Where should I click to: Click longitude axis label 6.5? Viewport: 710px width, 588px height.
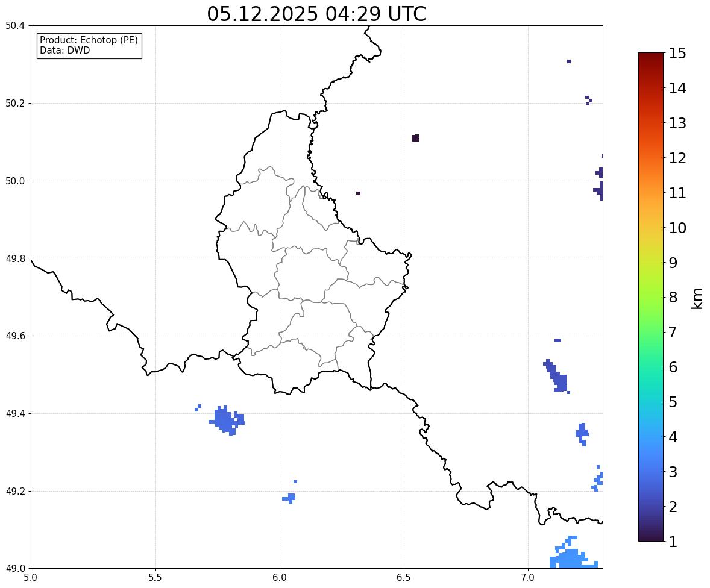pos(404,578)
